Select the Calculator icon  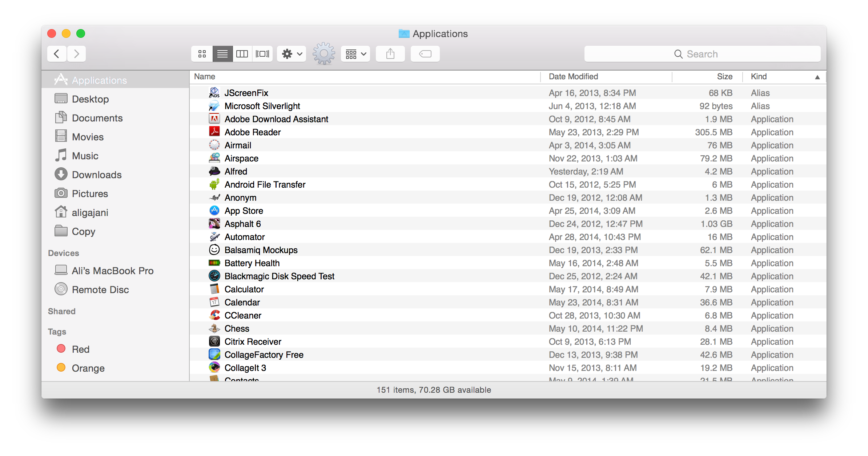click(214, 289)
